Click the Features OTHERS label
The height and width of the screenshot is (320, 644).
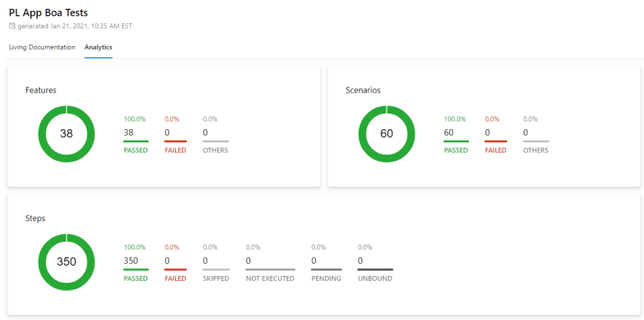coord(215,151)
